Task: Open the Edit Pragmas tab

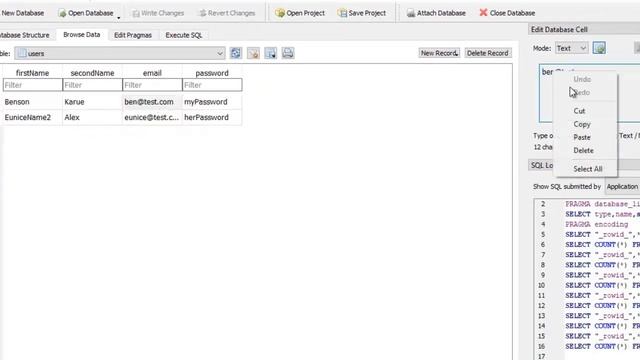Action: 133,35
